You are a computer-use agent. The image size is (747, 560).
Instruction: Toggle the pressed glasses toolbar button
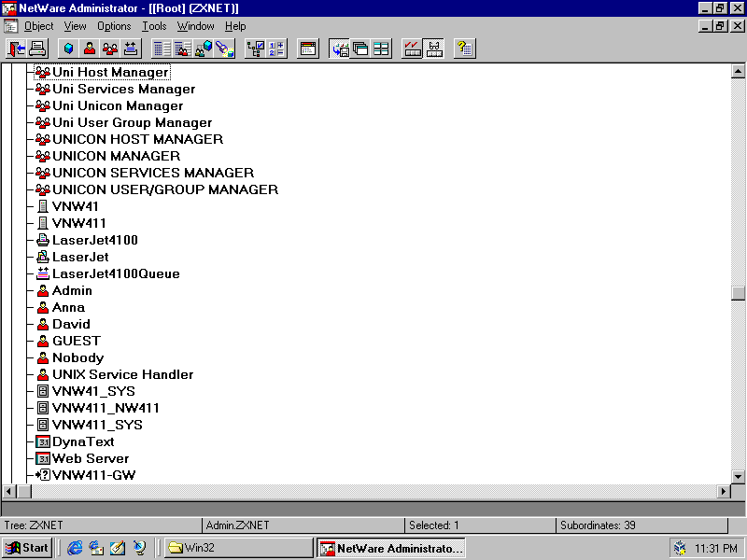(433, 49)
